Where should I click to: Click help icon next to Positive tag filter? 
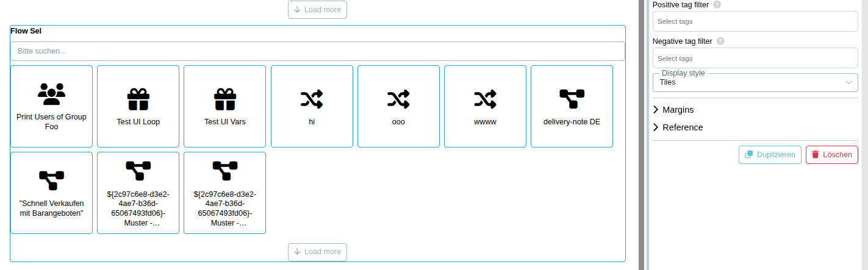[x=717, y=4]
